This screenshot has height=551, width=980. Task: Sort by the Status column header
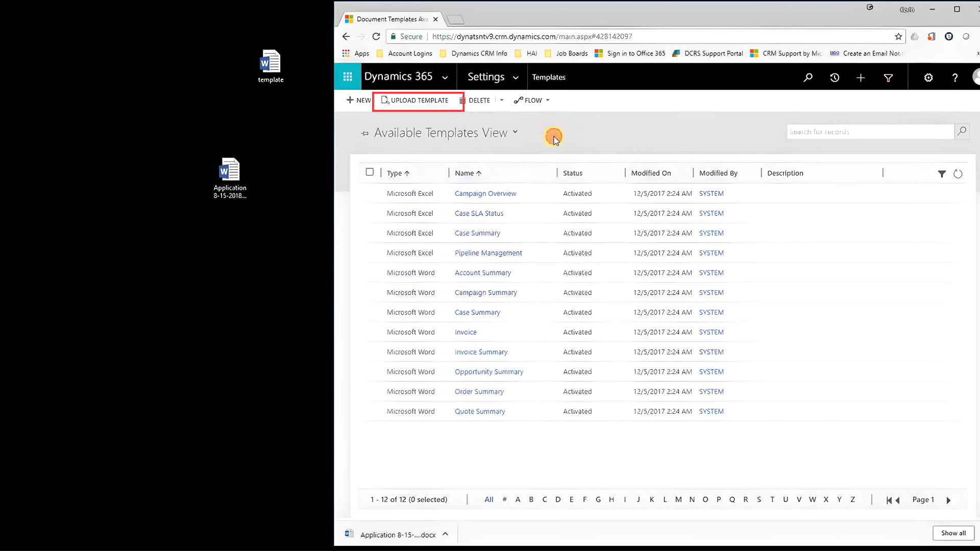pos(572,173)
